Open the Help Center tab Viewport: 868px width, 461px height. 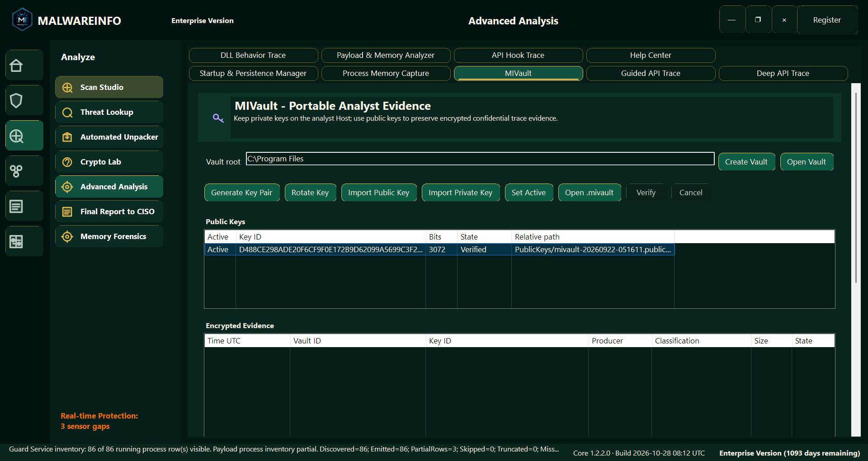point(651,55)
